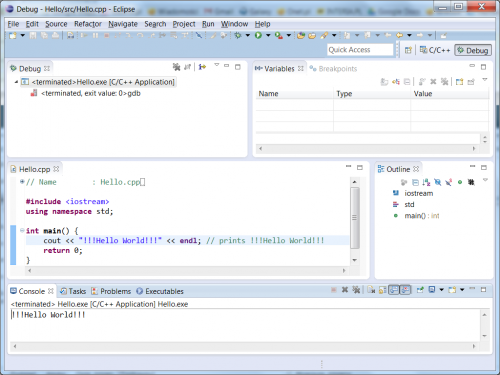Toggle Hide Non-Public Members green dot in Outline

[x=460, y=182]
